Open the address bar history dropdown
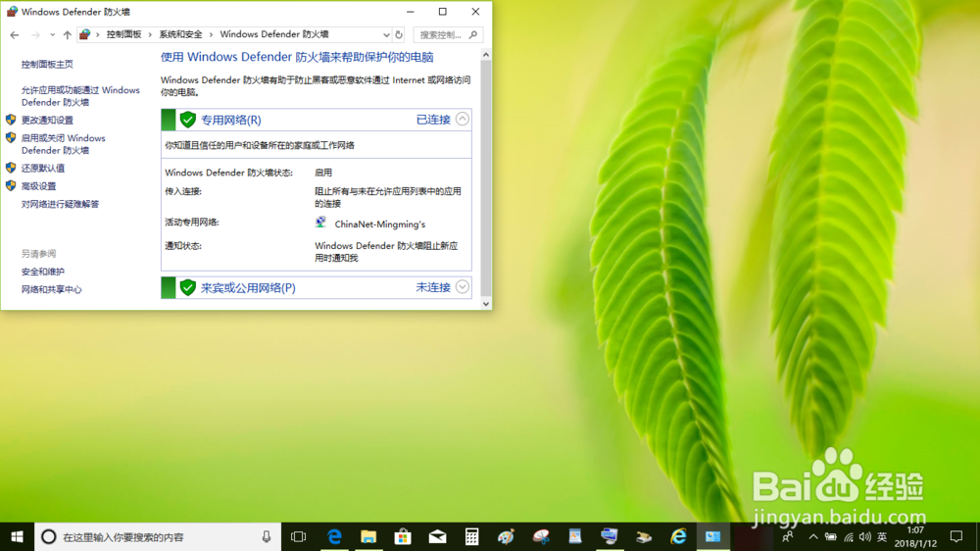This screenshot has width=980, height=551. coord(386,35)
